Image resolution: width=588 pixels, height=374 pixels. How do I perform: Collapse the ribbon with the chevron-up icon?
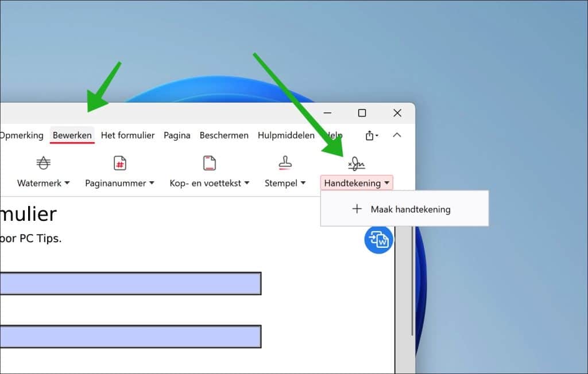(397, 135)
